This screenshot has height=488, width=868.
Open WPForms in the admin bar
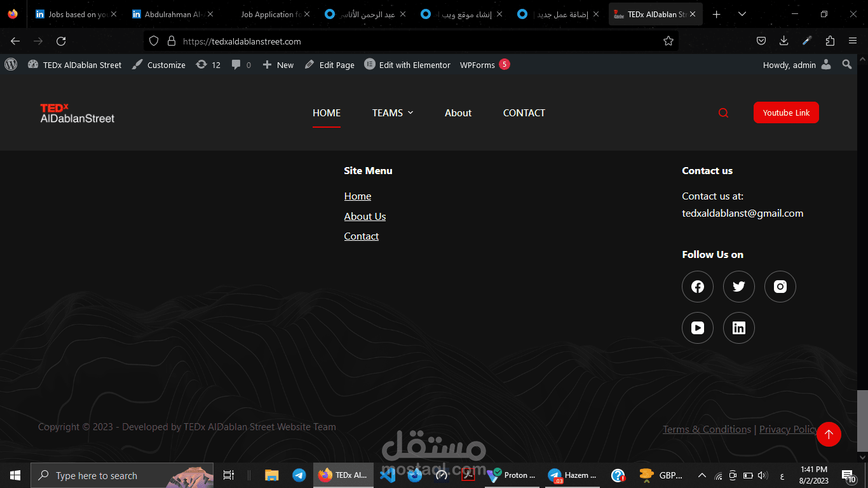click(485, 65)
